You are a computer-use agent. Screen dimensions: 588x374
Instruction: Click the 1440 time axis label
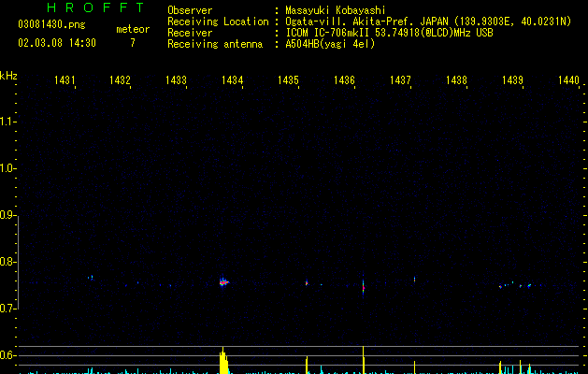(x=569, y=80)
